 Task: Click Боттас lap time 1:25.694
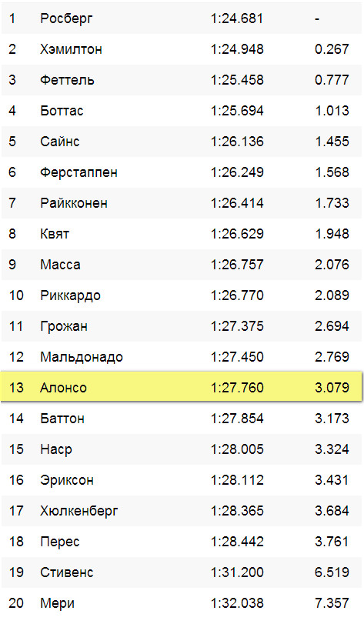[237, 111]
